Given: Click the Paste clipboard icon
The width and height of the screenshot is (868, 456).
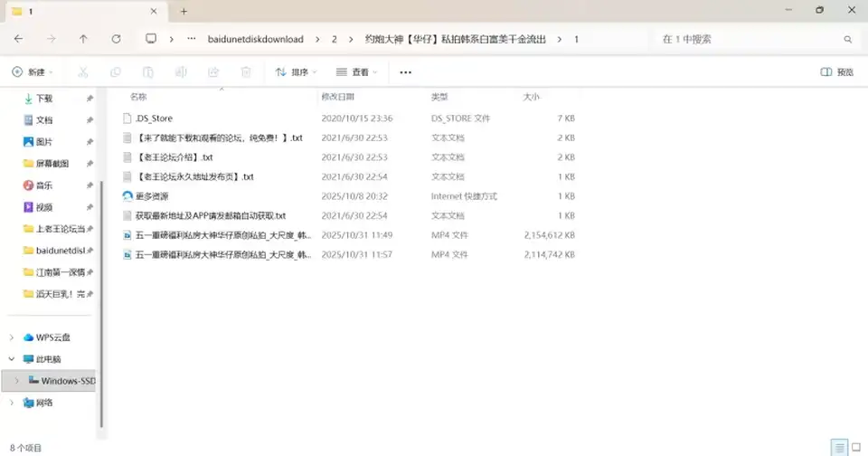Looking at the screenshot, I should (x=147, y=72).
